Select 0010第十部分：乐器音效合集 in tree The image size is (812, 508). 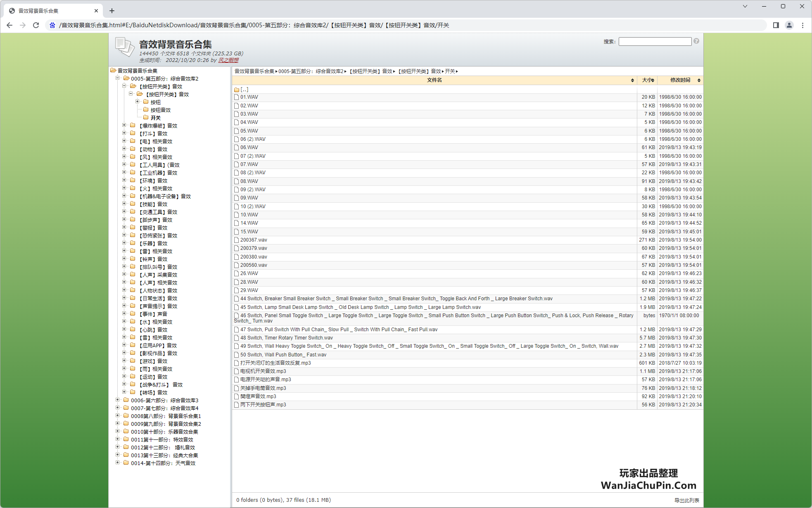click(164, 432)
